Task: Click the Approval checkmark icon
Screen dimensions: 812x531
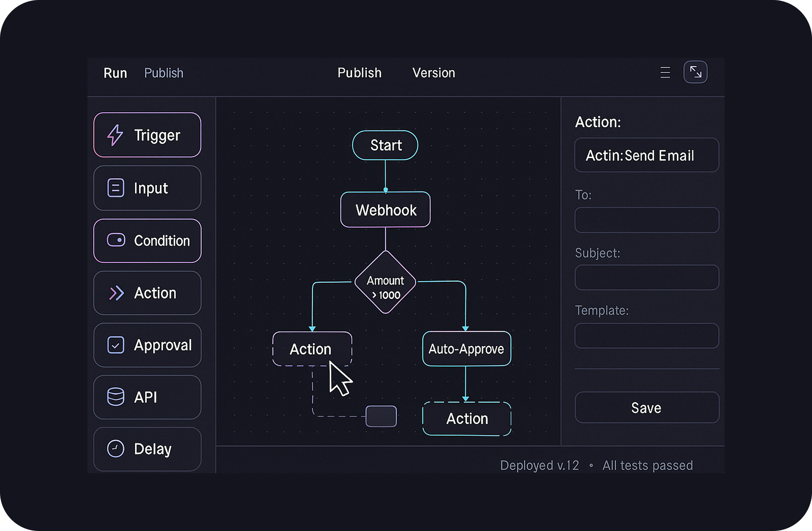Action: coord(116,345)
